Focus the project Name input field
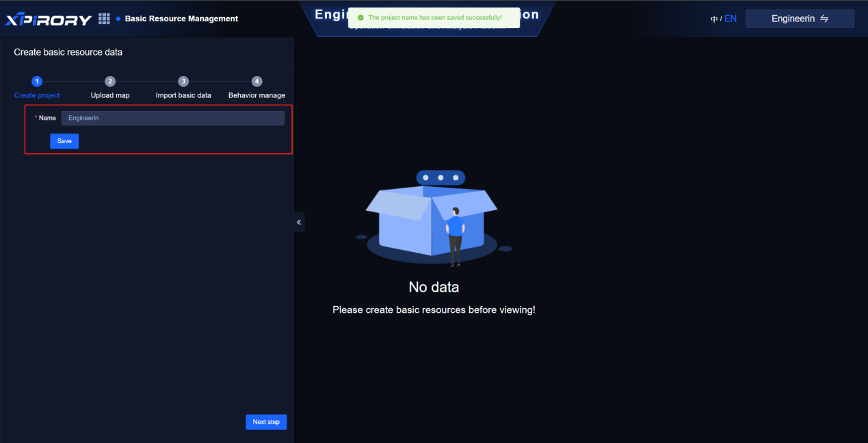This screenshot has height=443, width=868. pyautogui.click(x=172, y=118)
